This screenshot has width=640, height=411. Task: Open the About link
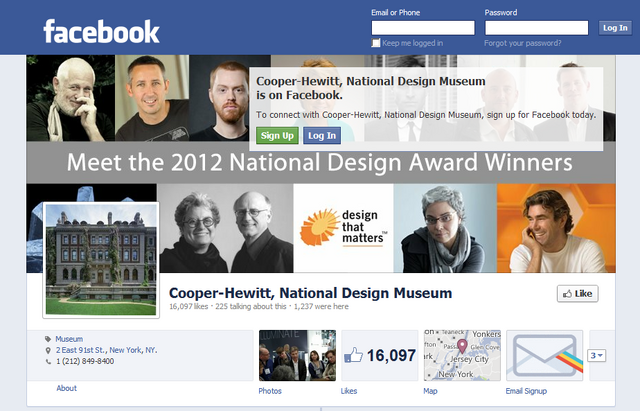[x=67, y=388]
